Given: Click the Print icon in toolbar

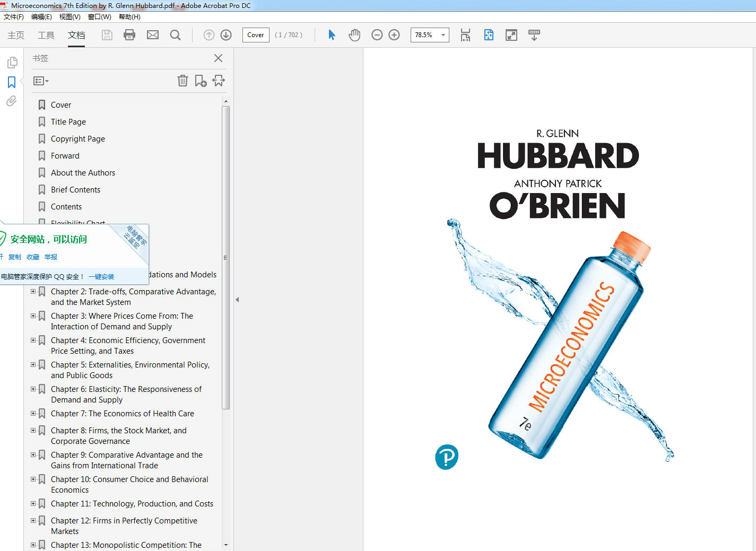Looking at the screenshot, I should click(129, 35).
